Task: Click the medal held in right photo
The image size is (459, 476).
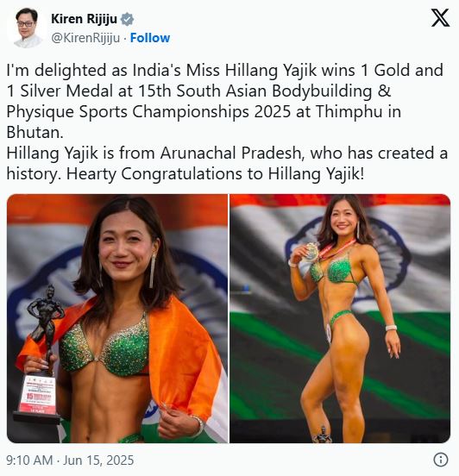Action: [x=311, y=252]
